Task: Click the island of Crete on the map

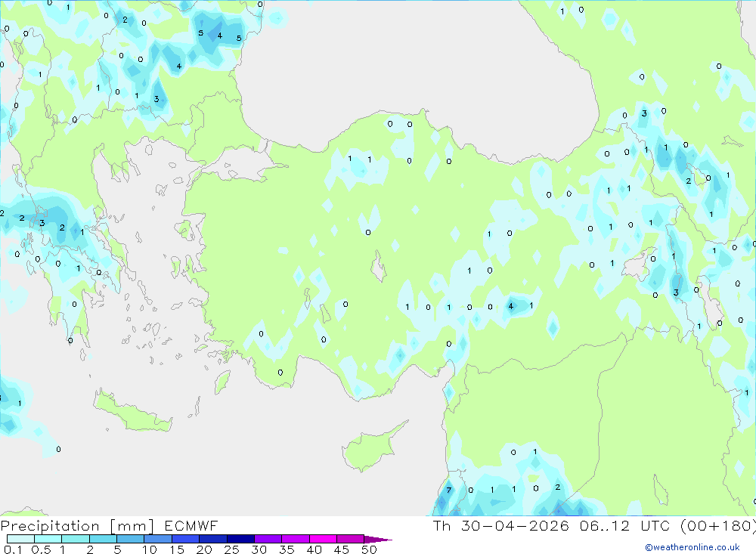Action: pos(131,411)
